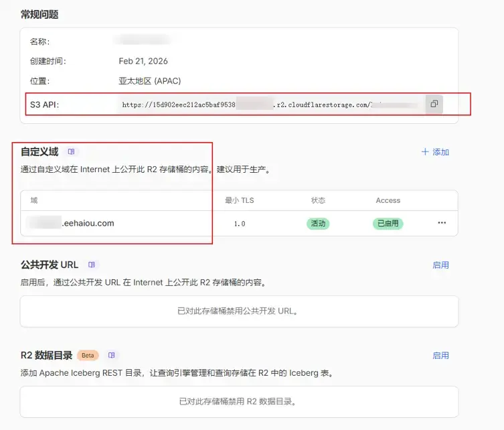Copy the S3 API URL
Viewport: 504px width, 430px height.
click(x=434, y=104)
